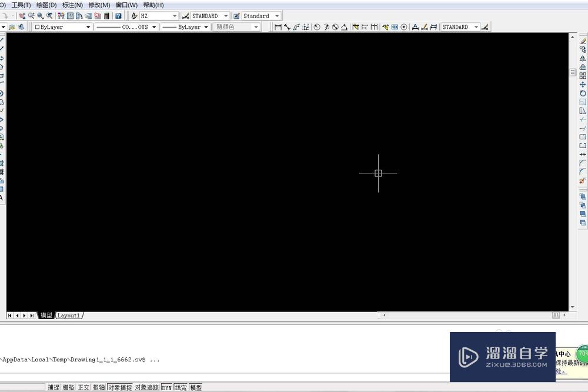Select the Move tool
588x392 pixels.
tap(583, 84)
